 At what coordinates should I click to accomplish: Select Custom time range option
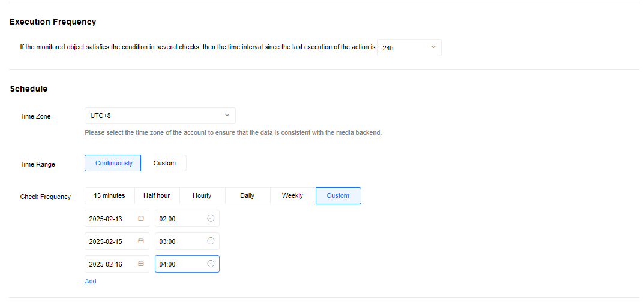164,163
